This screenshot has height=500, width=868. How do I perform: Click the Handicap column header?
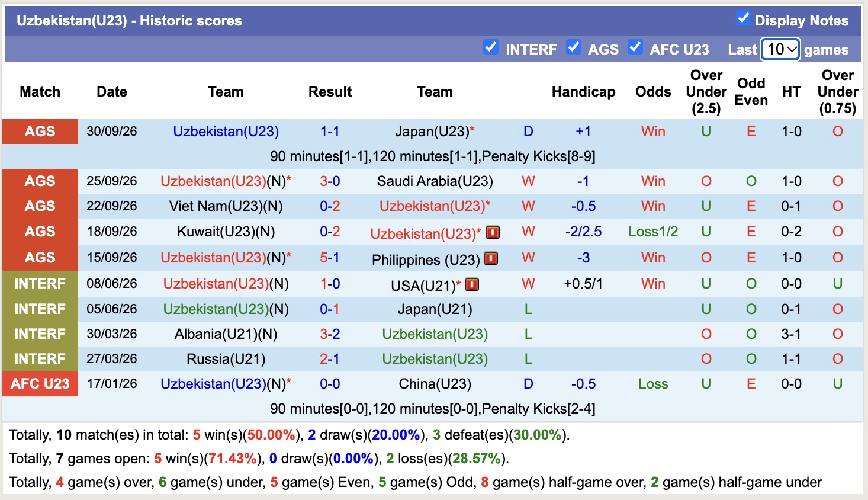point(583,92)
